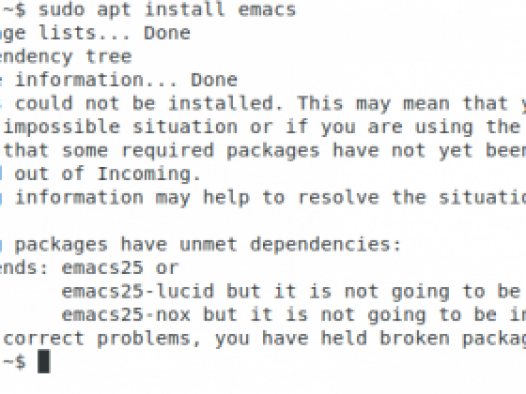This screenshot has width=526, height=394.
Task: Click the word situation after impossible
Action: pyautogui.click(x=185, y=127)
